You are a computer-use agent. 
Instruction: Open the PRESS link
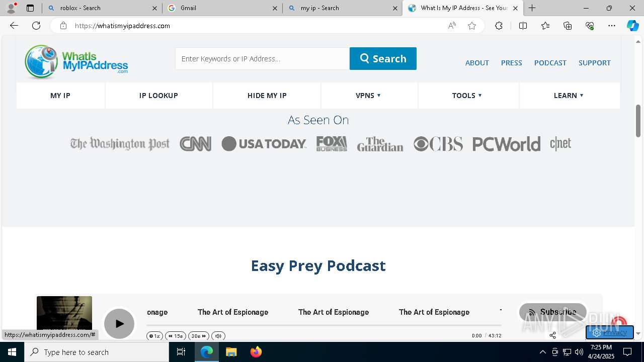511,63
